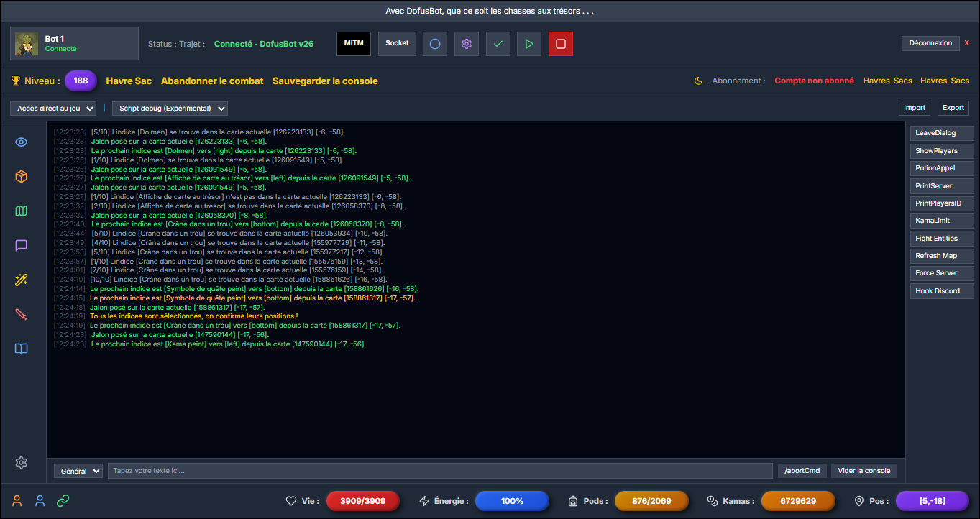Open the purple gear settings icon in toolbar
Image resolution: width=980 pixels, height=519 pixels.
click(x=466, y=44)
